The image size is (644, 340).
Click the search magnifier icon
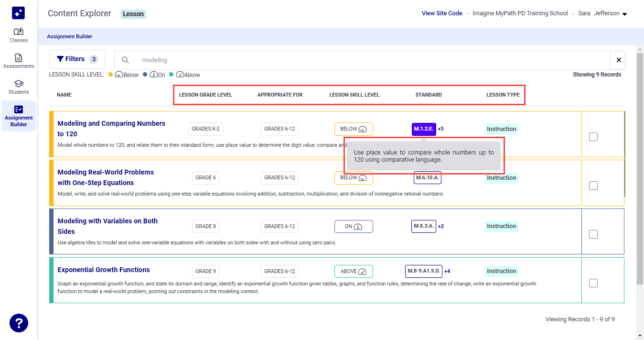125,60
